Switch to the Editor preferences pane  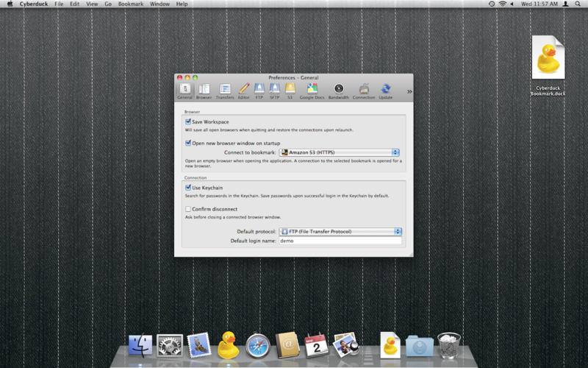click(x=243, y=91)
